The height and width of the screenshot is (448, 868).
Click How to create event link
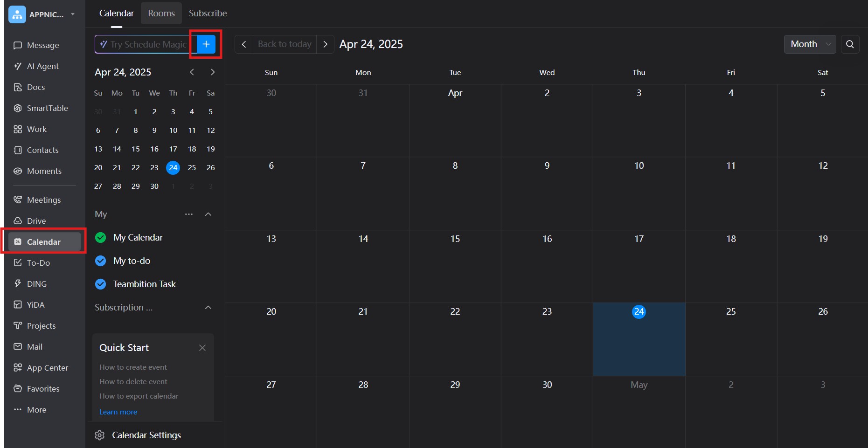[133, 367]
